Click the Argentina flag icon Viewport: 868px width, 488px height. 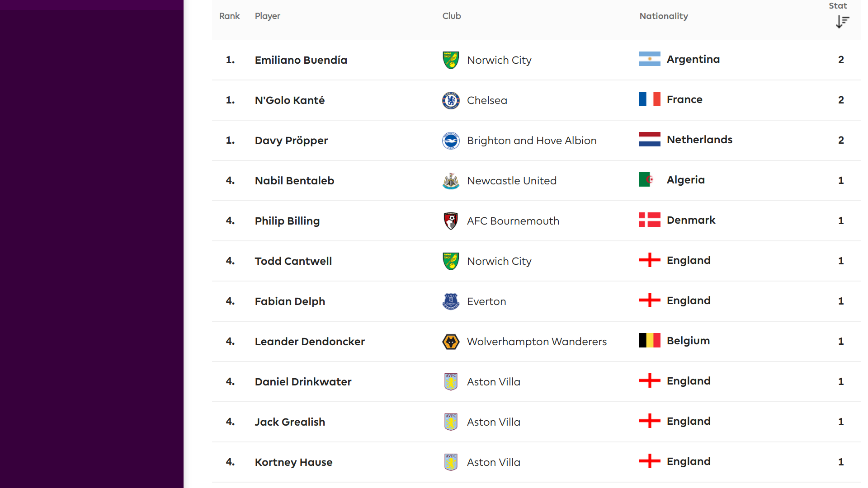pos(650,59)
